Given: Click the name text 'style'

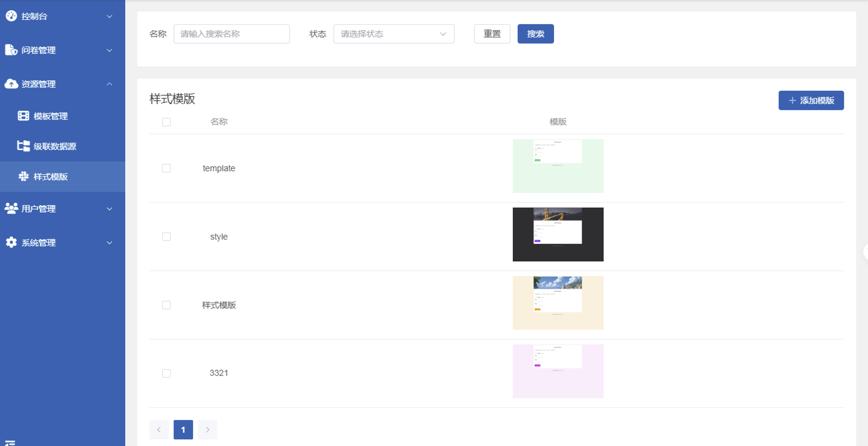Looking at the screenshot, I should pyautogui.click(x=219, y=237).
